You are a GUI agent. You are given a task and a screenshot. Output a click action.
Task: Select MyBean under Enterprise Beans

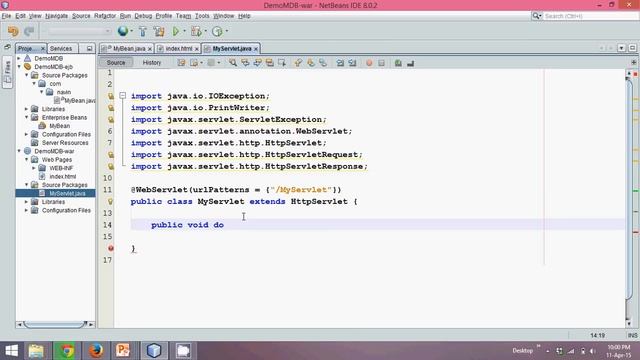(60, 126)
